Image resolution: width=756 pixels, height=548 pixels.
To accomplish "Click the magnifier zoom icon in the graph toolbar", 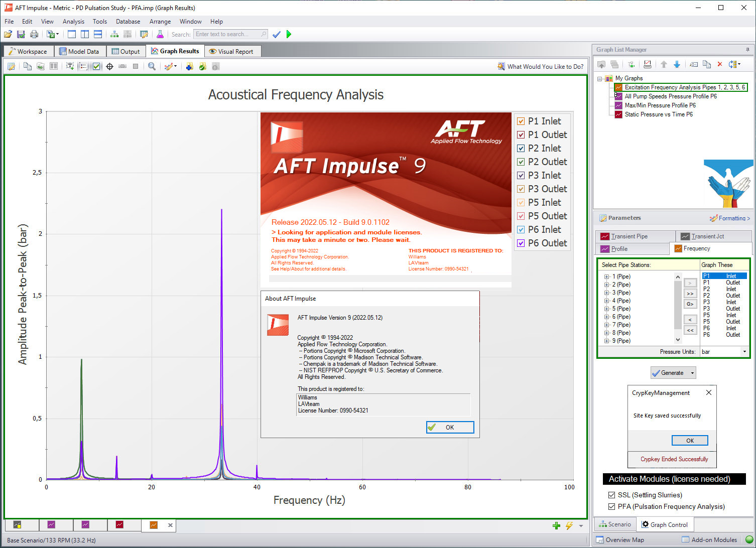I will (x=152, y=66).
